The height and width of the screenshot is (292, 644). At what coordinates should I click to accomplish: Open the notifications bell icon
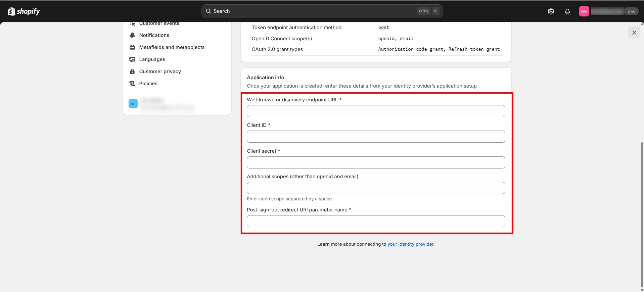click(x=567, y=11)
